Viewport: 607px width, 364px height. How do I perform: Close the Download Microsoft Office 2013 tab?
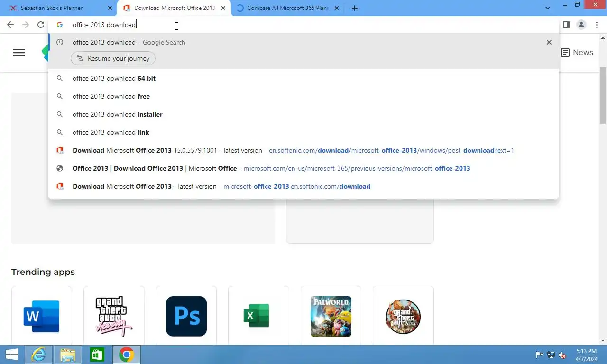tap(223, 8)
